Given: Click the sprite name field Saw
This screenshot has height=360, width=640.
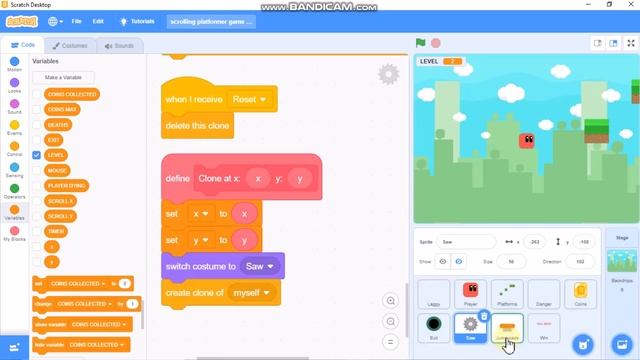Looking at the screenshot, I should pos(466,242).
